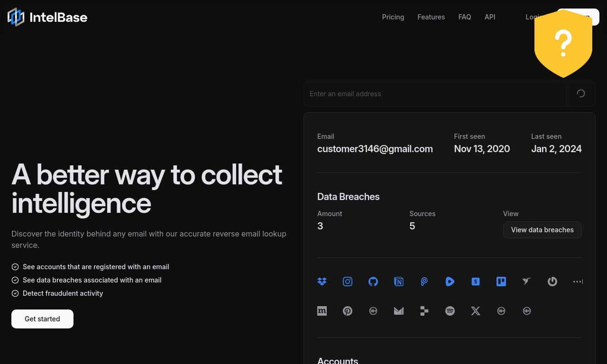This screenshot has width=607, height=364.
Task: Click the yellow question-mark shield badge
Action: [x=563, y=44]
